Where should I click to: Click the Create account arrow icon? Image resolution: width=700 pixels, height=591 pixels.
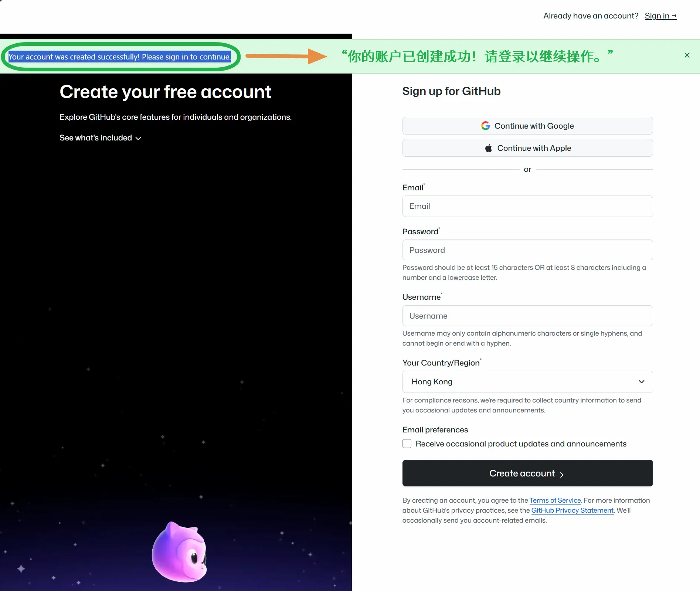tap(562, 474)
